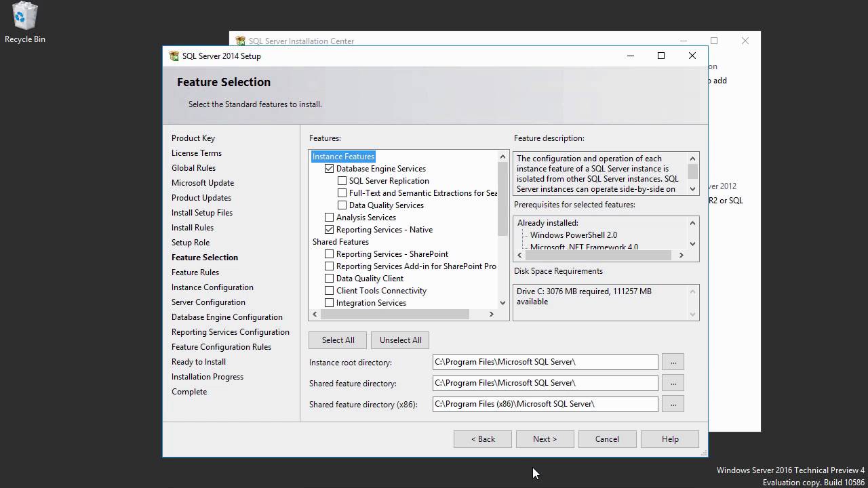This screenshot has height=488, width=868.
Task: Select the License Terms step
Action: coord(197,153)
